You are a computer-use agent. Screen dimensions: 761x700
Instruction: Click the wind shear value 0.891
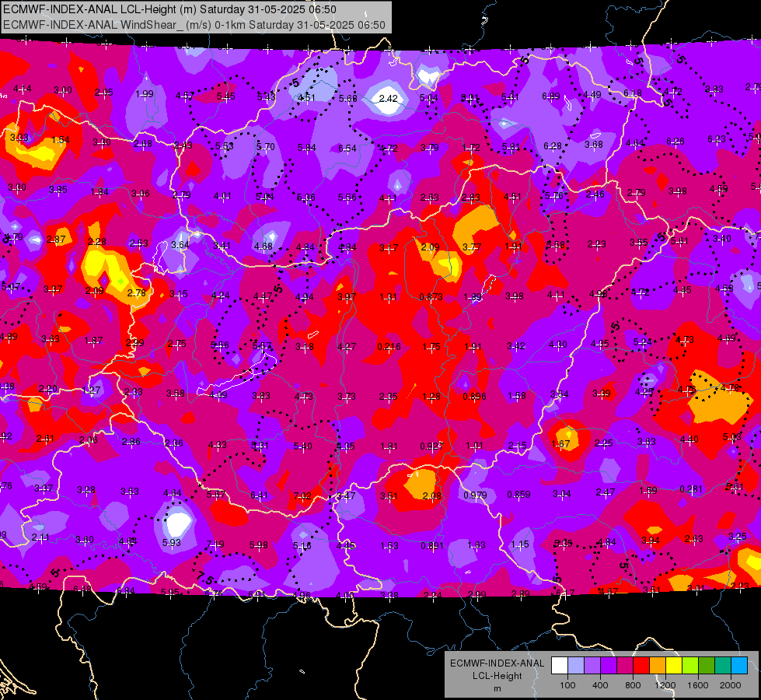coord(432,545)
